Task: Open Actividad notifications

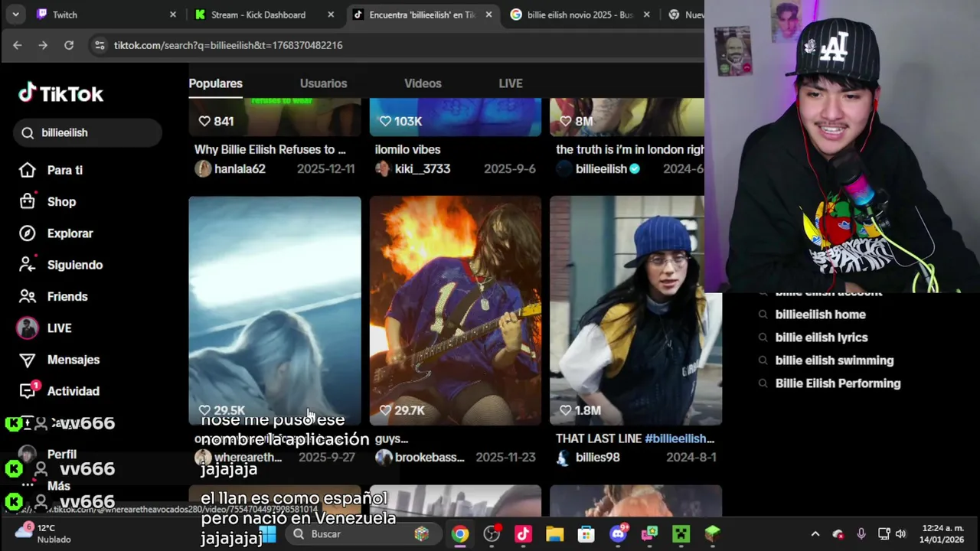Action: (x=59, y=391)
